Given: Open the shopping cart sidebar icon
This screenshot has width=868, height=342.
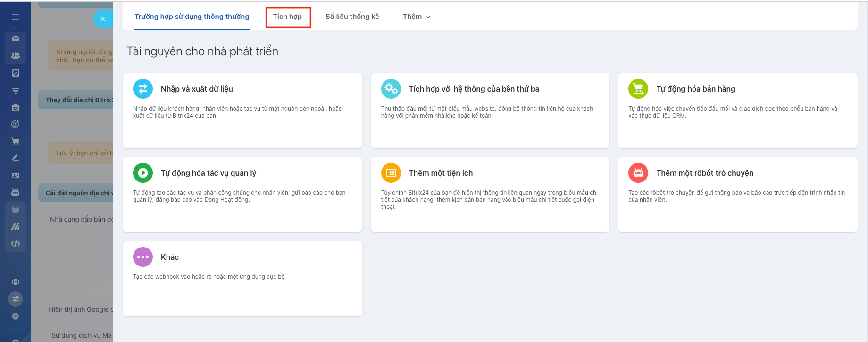Looking at the screenshot, I should (16, 141).
